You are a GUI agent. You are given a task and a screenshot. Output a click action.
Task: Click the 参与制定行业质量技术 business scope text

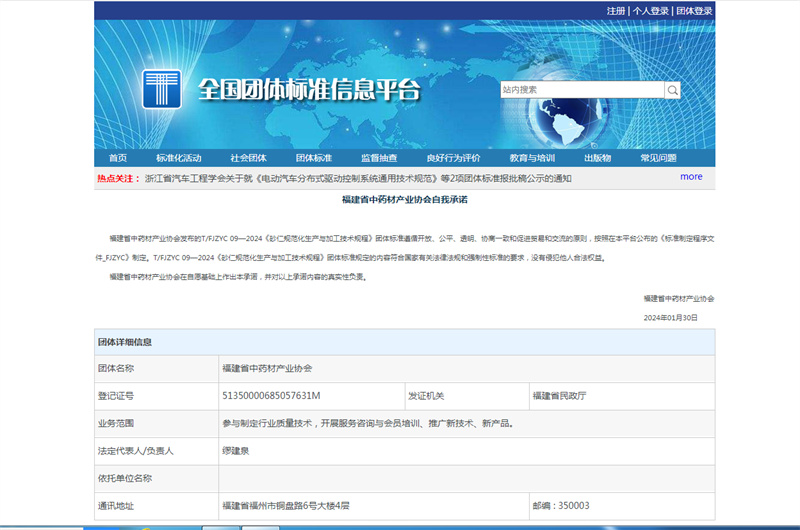[x=368, y=423]
